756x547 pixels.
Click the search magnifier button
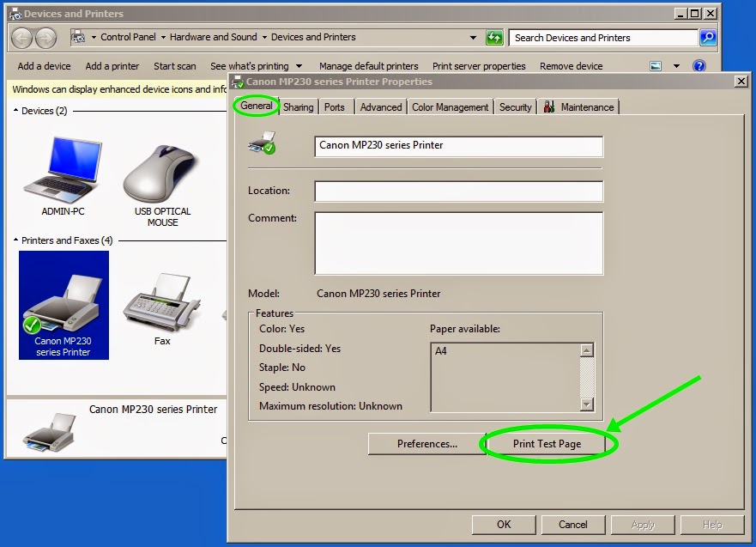[x=707, y=37]
